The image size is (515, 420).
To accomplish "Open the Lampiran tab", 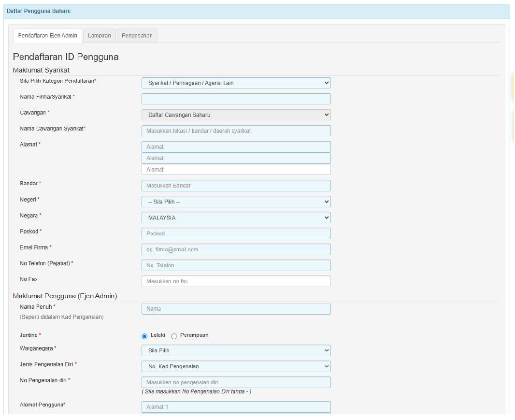I will 99,35.
